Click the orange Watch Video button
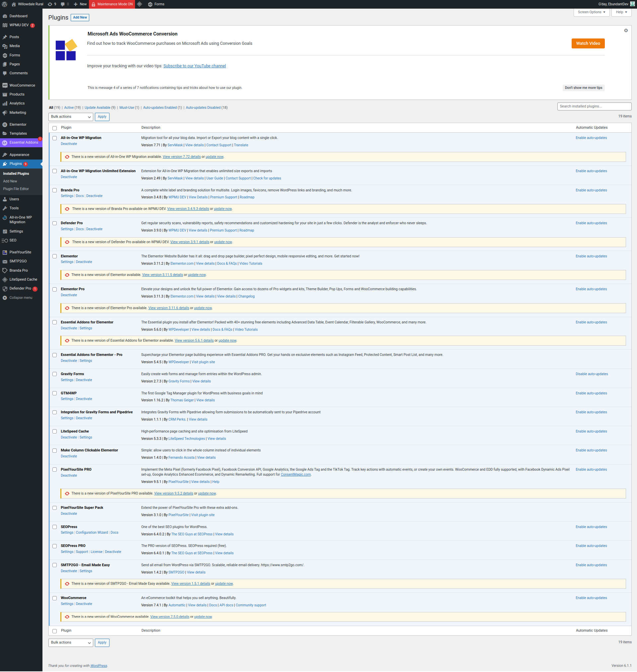The image size is (637, 672). pos(588,43)
